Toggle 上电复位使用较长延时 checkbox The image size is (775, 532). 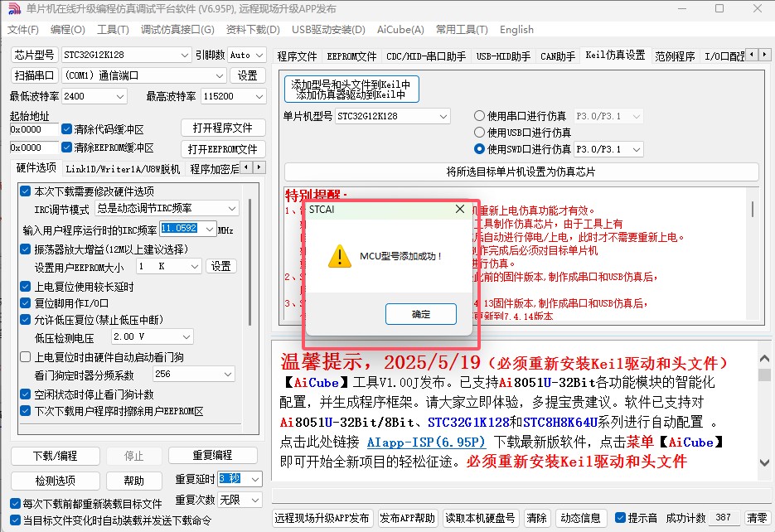point(25,286)
